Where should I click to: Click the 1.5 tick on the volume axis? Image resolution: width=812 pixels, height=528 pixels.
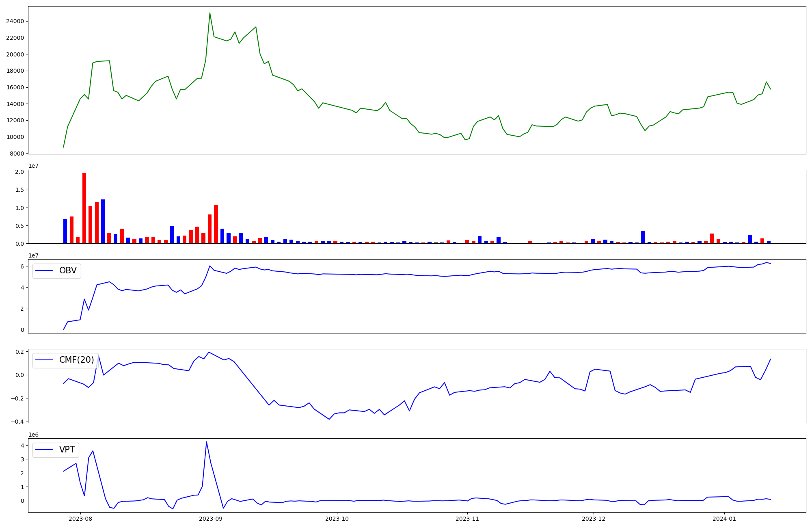20,190
